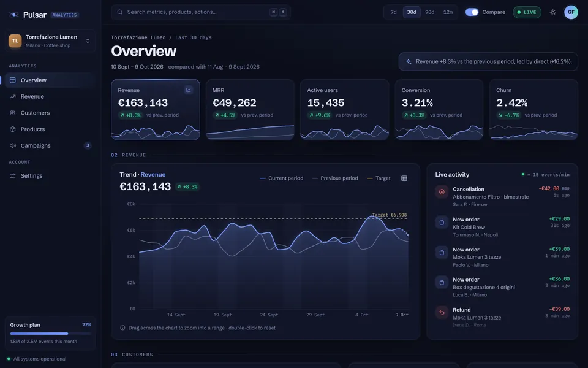Click the Campaigns badge showing 3
Image resolution: width=588 pixels, height=368 pixels.
88,145
